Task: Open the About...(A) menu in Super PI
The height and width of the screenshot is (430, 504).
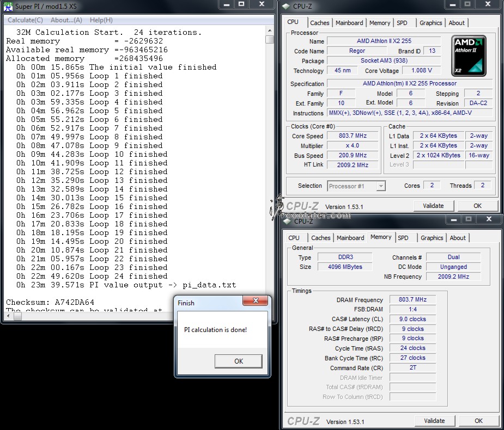Action: tap(66, 20)
